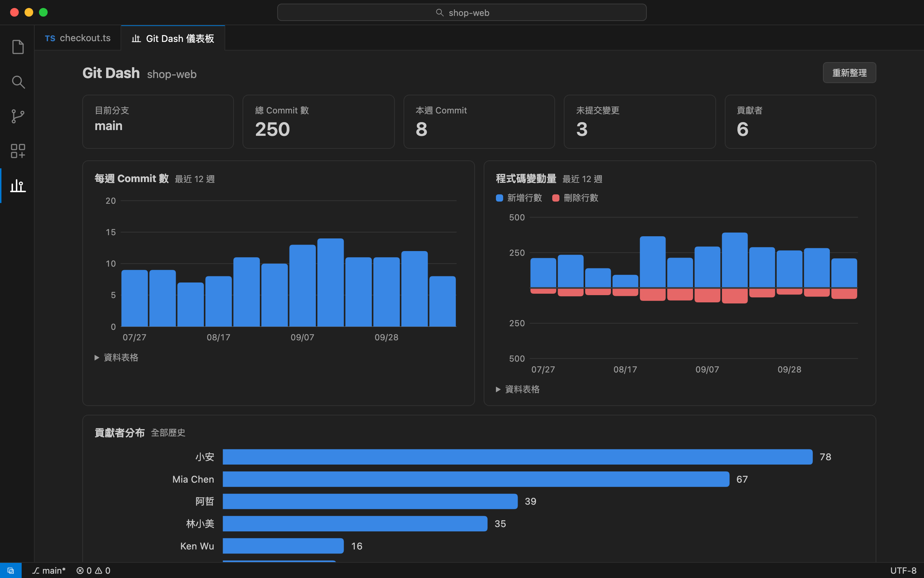Click the 阿哲 contributor label
The image size is (924, 578).
tap(205, 501)
